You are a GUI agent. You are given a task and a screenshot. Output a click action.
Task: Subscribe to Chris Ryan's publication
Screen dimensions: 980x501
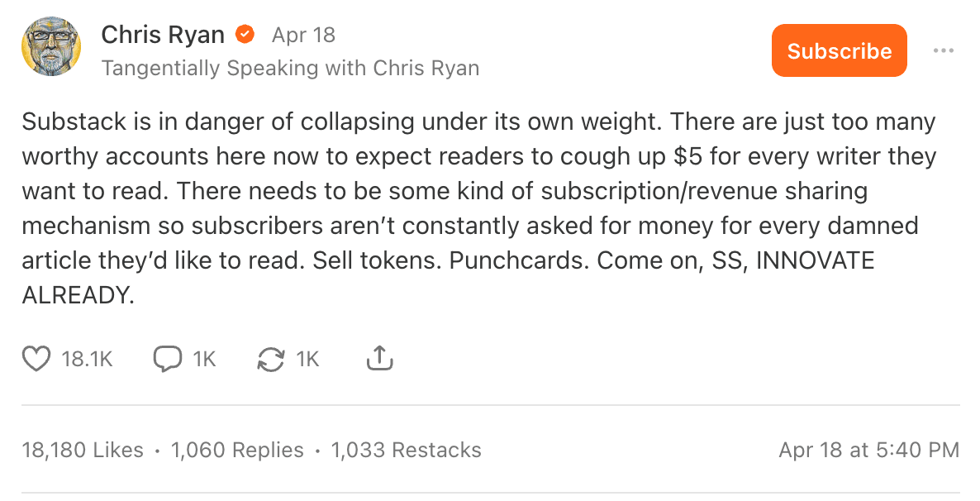click(839, 50)
